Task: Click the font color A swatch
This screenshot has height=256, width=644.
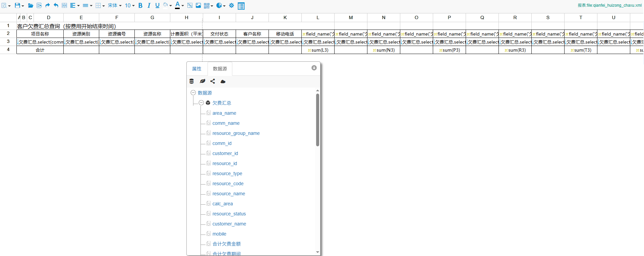Action: click(x=177, y=5)
